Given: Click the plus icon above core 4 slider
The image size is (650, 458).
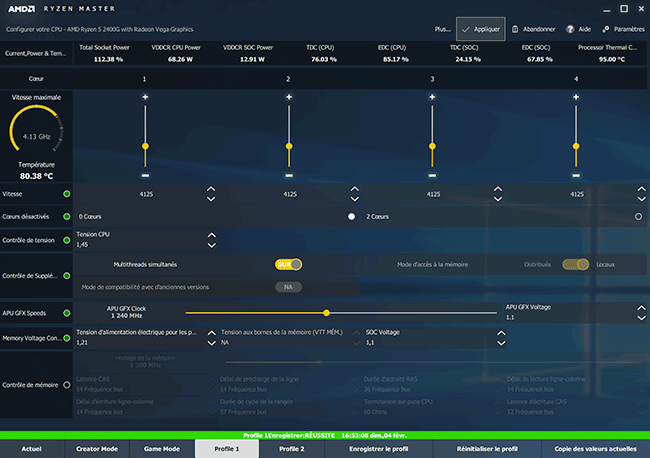Looking at the screenshot, I should (577, 97).
